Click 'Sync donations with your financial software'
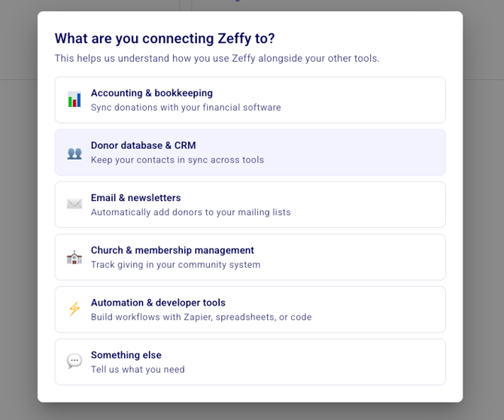Image resolution: width=504 pixels, height=420 pixels. [186, 108]
